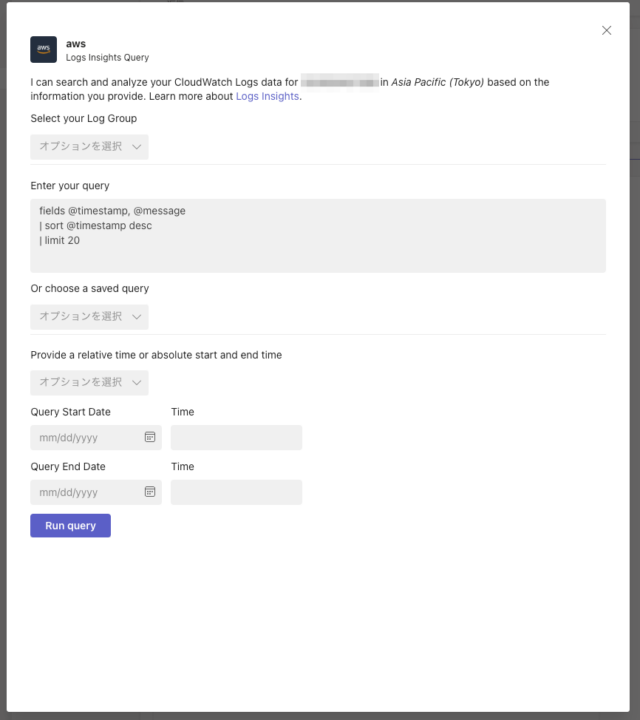Click chevron arrow of relative time selector
This screenshot has width=640, height=720.
click(136, 382)
